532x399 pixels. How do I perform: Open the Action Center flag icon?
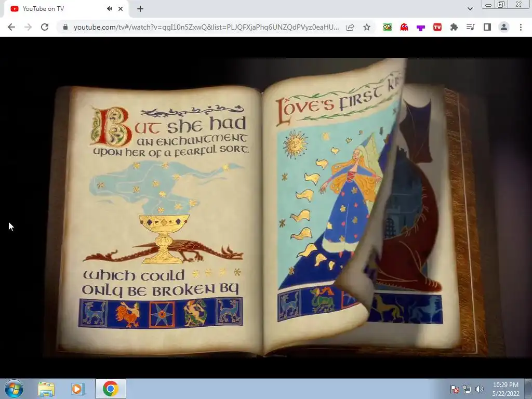(454, 389)
